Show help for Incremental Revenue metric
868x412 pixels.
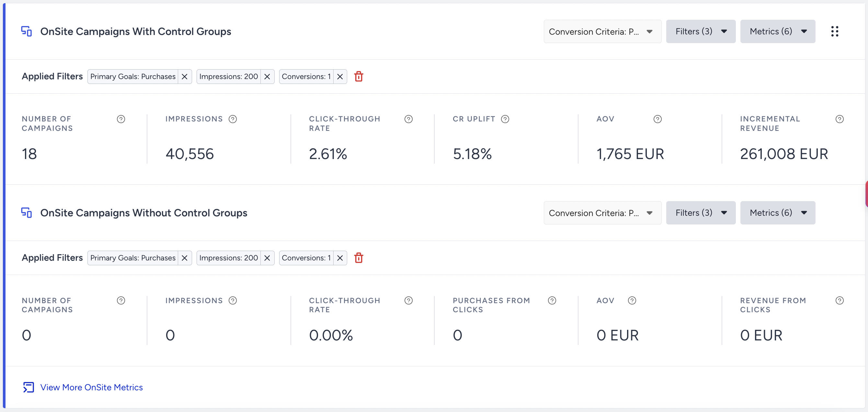coord(839,119)
